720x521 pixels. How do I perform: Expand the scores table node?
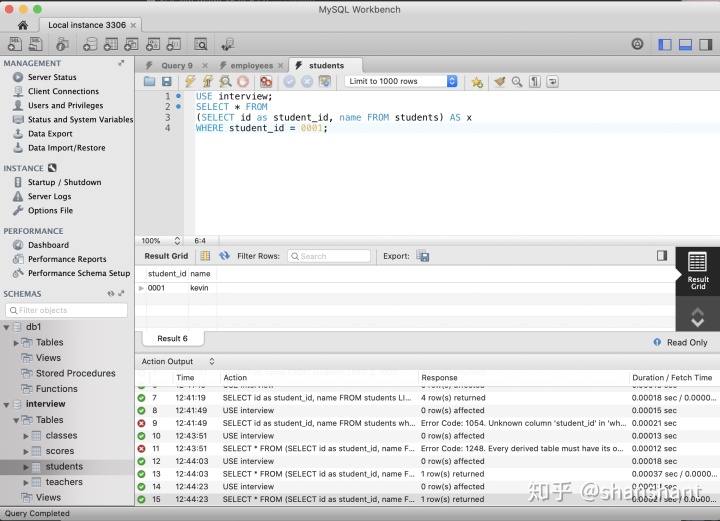26,451
